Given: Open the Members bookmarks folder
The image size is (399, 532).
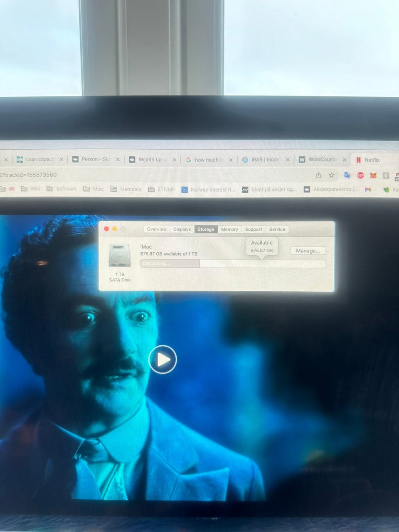Looking at the screenshot, I should pos(126,189).
